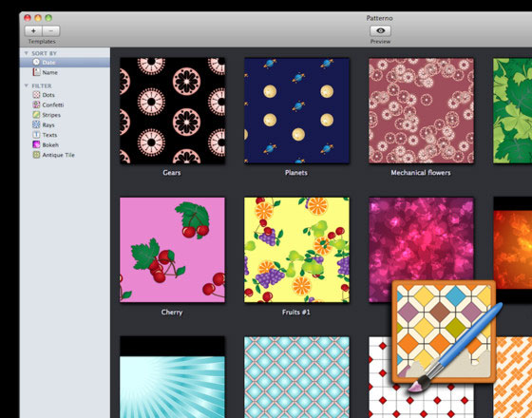Choose the Antique Tile filter icon
The image size is (532, 418).
coord(36,155)
